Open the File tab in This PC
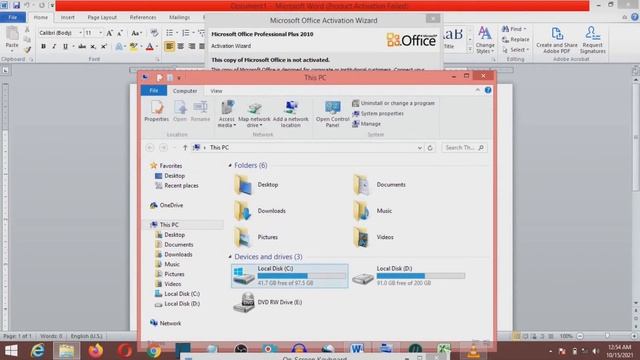The image size is (640, 360). [153, 91]
